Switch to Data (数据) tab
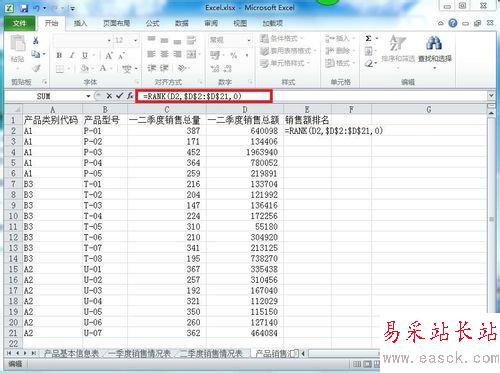500x373 pixels. click(182, 23)
